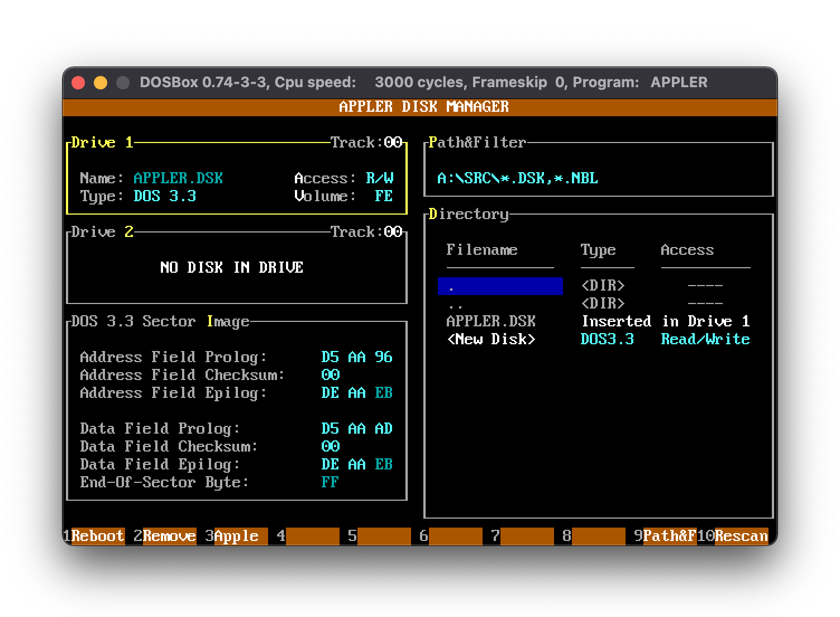Viewport: 840px width, 617px height.
Task: Click the Access column header
Action: [688, 250]
